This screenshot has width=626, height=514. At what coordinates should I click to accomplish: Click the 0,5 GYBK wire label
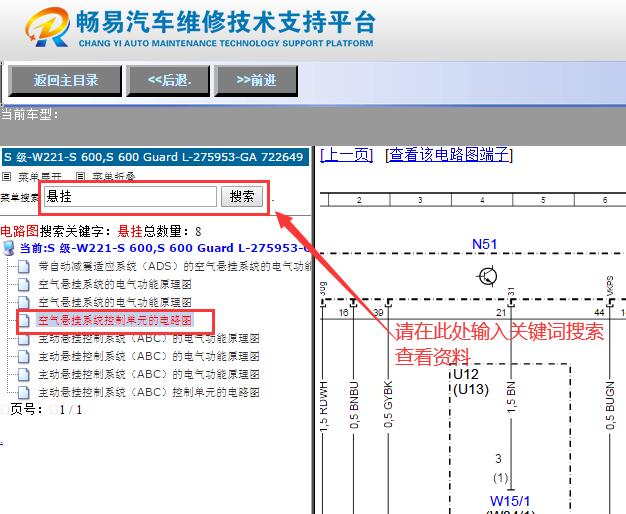[388, 404]
